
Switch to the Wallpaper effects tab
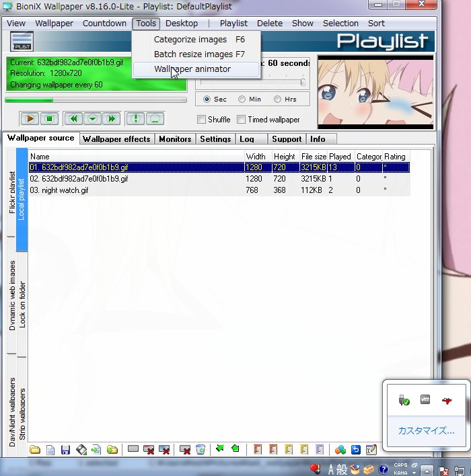(116, 139)
